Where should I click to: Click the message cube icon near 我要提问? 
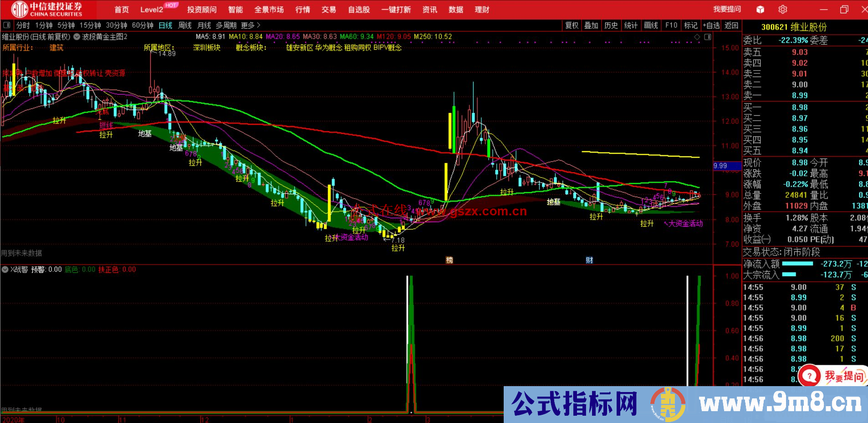point(760,9)
